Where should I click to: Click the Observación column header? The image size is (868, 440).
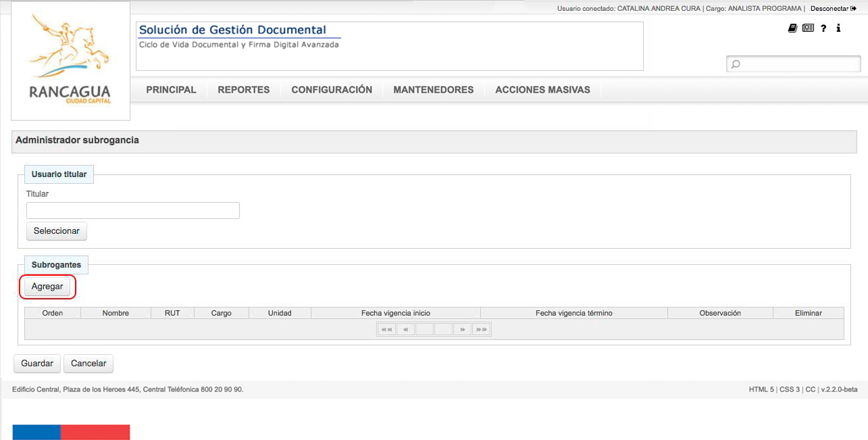pos(720,313)
